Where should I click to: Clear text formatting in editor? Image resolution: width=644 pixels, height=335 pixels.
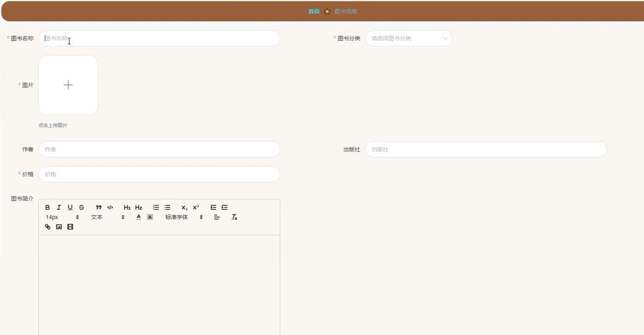pos(234,217)
